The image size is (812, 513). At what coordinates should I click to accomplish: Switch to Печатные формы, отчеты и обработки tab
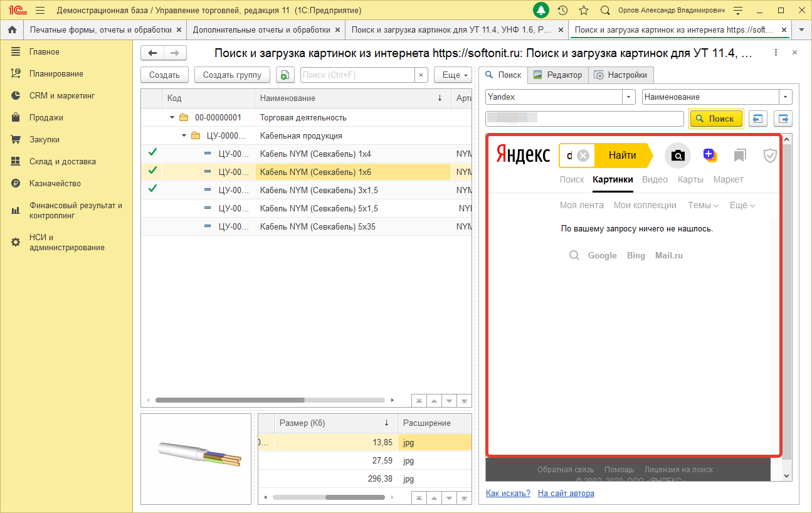tap(100, 29)
